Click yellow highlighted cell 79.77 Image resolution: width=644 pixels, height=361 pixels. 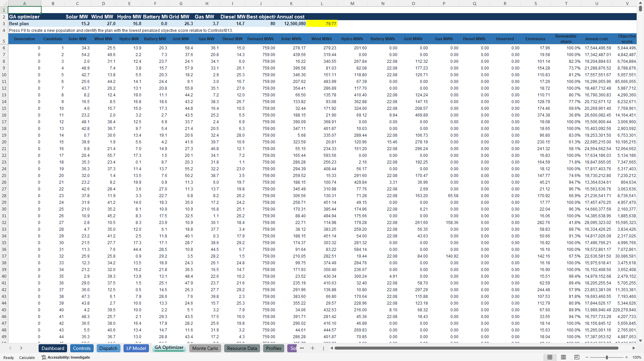pos(321,24)
